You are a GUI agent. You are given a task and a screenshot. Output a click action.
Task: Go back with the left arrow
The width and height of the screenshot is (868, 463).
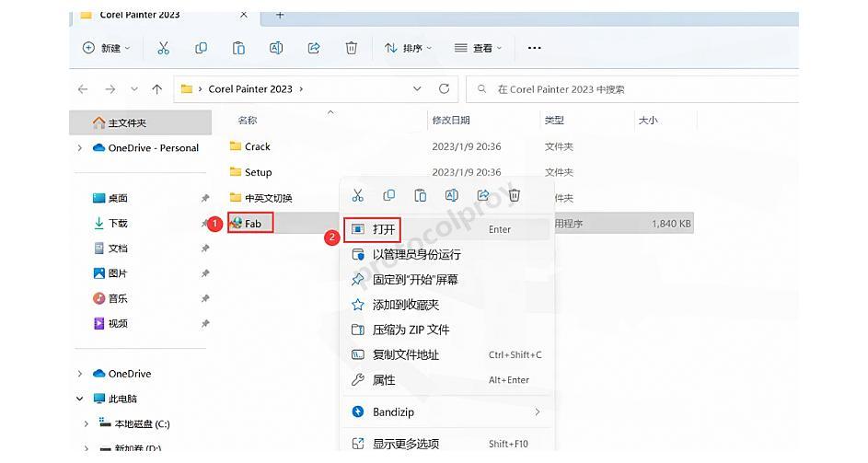coord(83,89)
